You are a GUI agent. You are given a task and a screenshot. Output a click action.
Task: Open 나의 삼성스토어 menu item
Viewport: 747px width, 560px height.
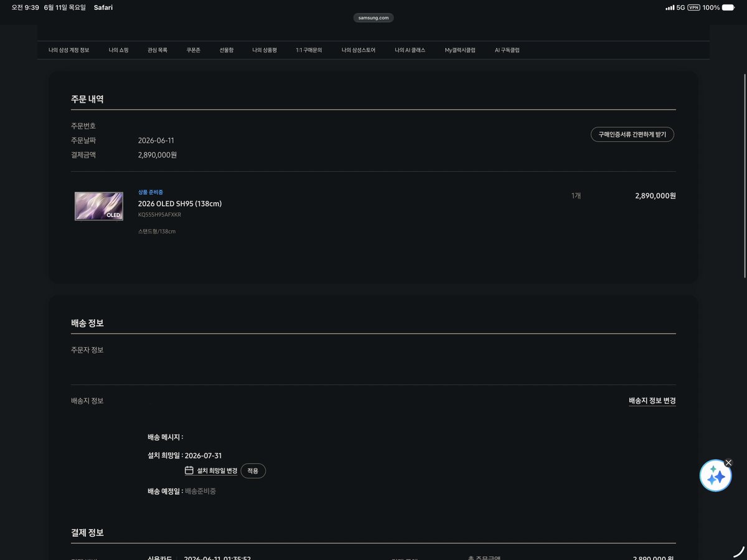pyautogui.click(x=359, y=50)
